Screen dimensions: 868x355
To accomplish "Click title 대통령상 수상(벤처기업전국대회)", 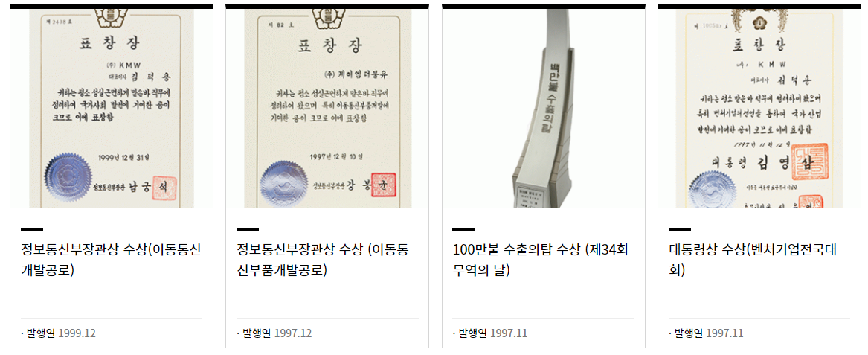I will pos(753,260).
